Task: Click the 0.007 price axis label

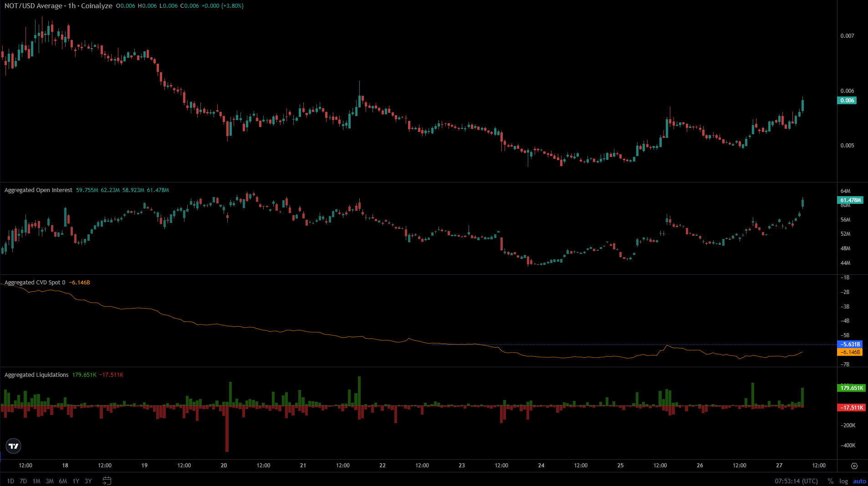Action: click(x=847, y=36)
